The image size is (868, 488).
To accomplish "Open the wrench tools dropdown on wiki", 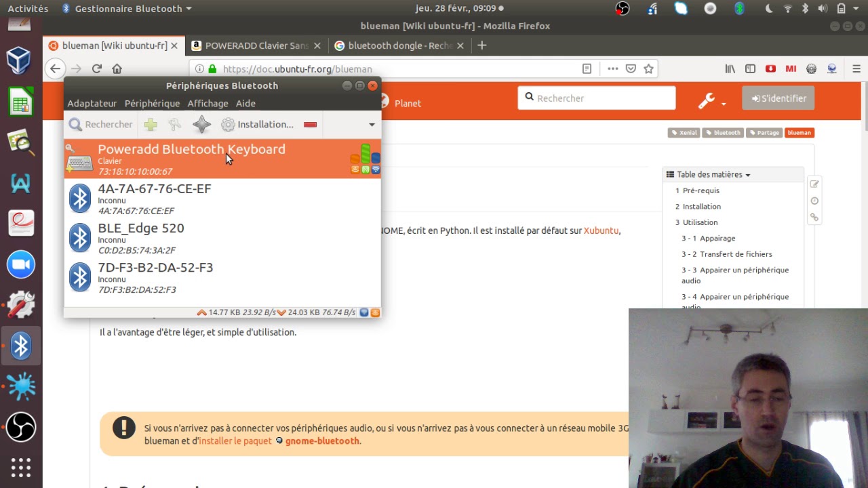I will (x=712, y=100).
